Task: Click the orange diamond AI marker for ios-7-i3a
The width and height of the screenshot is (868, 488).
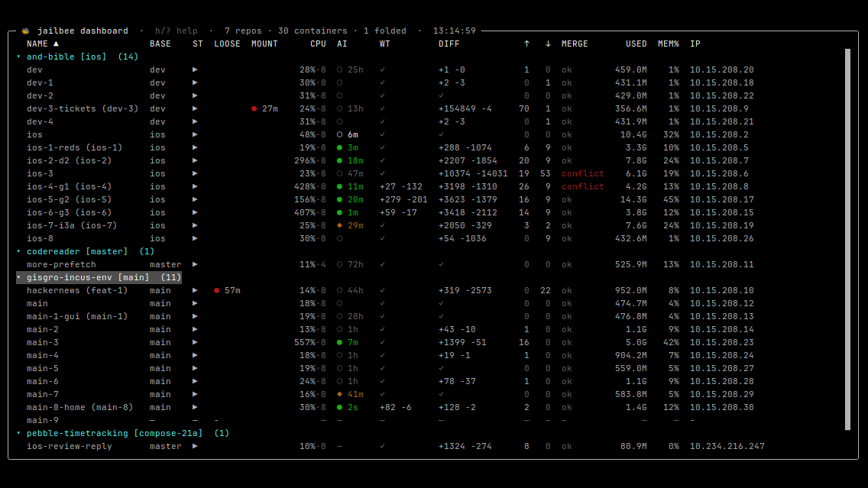Action: pos(339,226)
